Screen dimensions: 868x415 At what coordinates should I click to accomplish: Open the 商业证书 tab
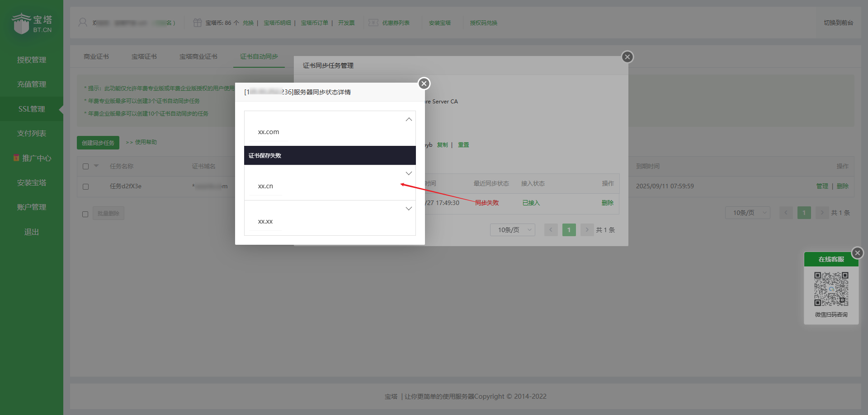click(96, 56)
